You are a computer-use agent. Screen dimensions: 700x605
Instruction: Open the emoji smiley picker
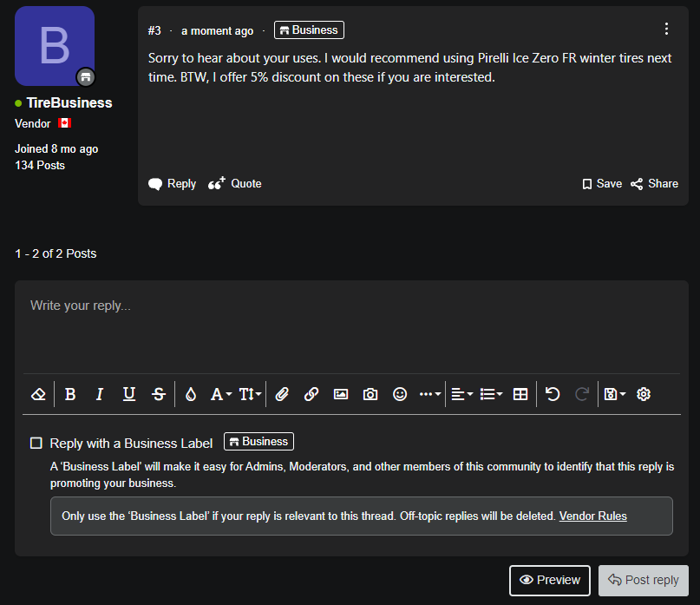click(400, 394)
